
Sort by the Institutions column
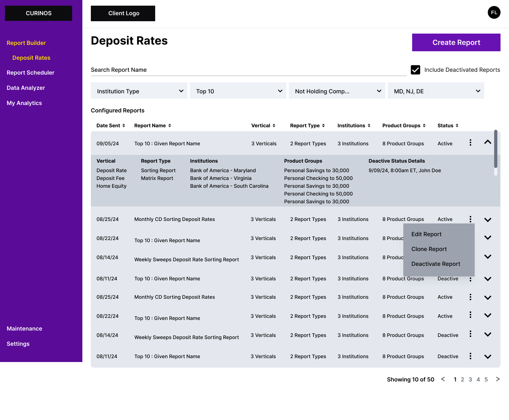coord(369,126)
